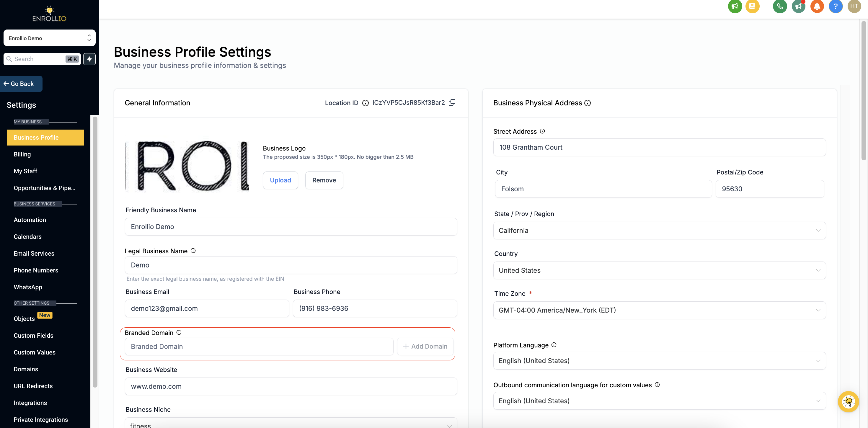This screenshot has height=428, width=868.
Task: Open the Business Niche dropdown
Action: pos(291,423)
